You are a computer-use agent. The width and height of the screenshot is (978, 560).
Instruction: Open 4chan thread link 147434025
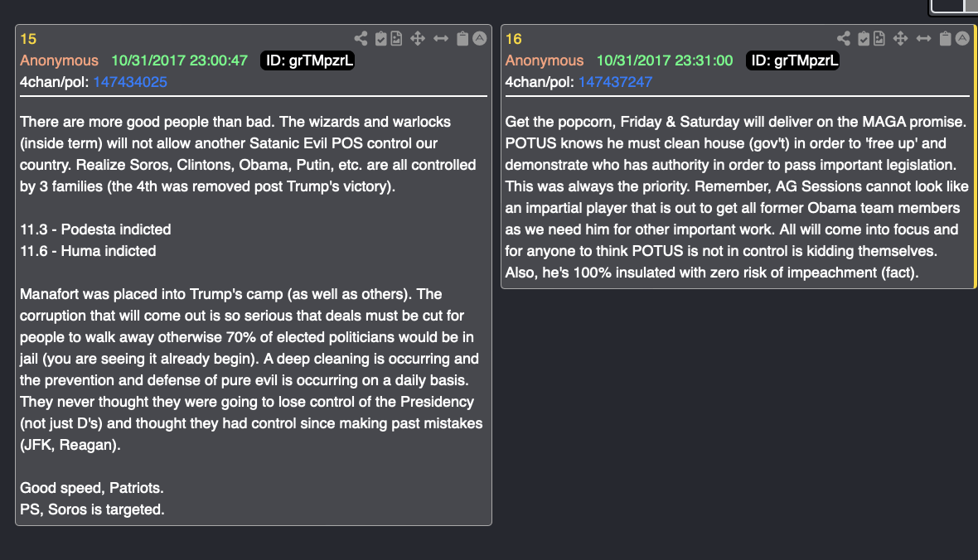[x=130, y=82]
